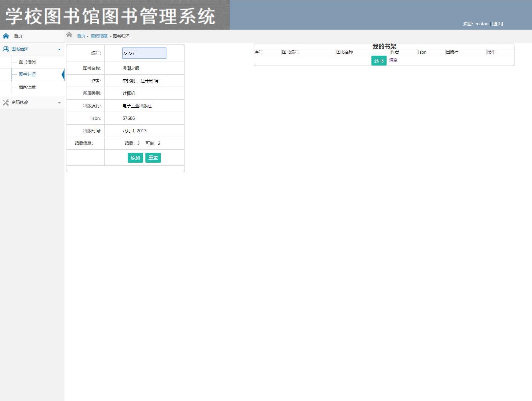Click the house icon in the breadcrumb bar
Image resolution: width=532 pixels, height=401 pixels.
click(69, 35)
